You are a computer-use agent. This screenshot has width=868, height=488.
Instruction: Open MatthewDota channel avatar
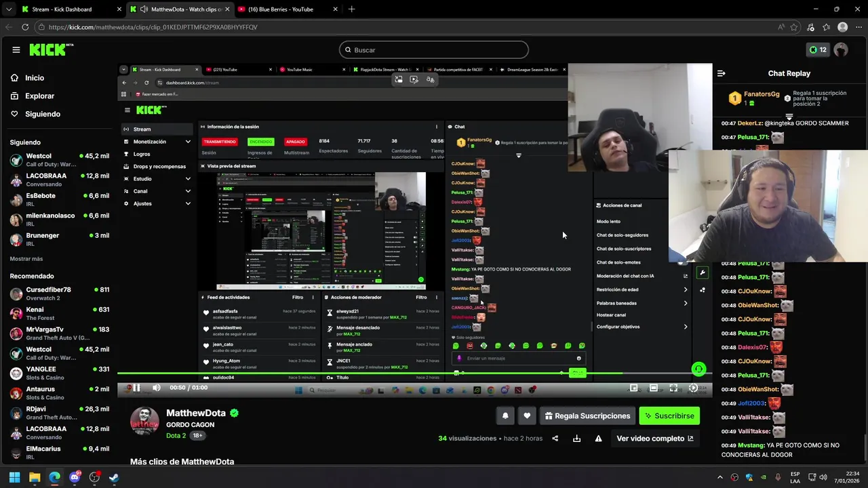tap(144, 422)
